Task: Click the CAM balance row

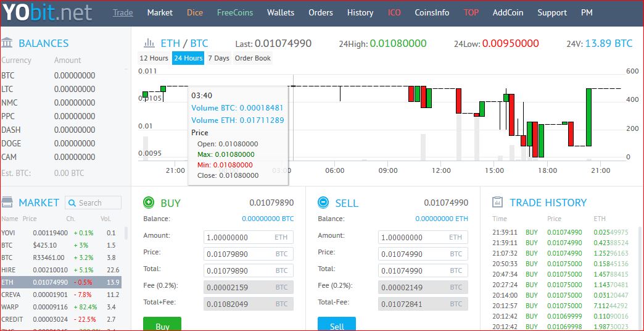Action: pyautogui.click(x=49, y=157)
